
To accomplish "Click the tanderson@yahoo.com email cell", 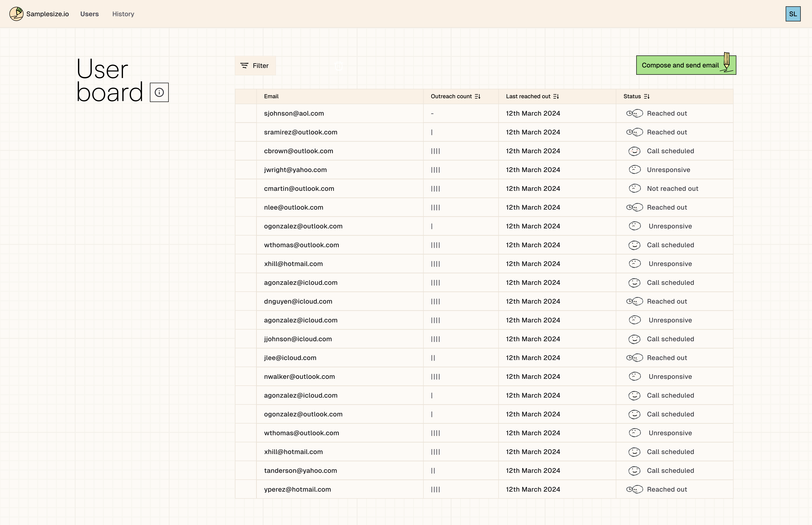I will [x=300, y=471].
